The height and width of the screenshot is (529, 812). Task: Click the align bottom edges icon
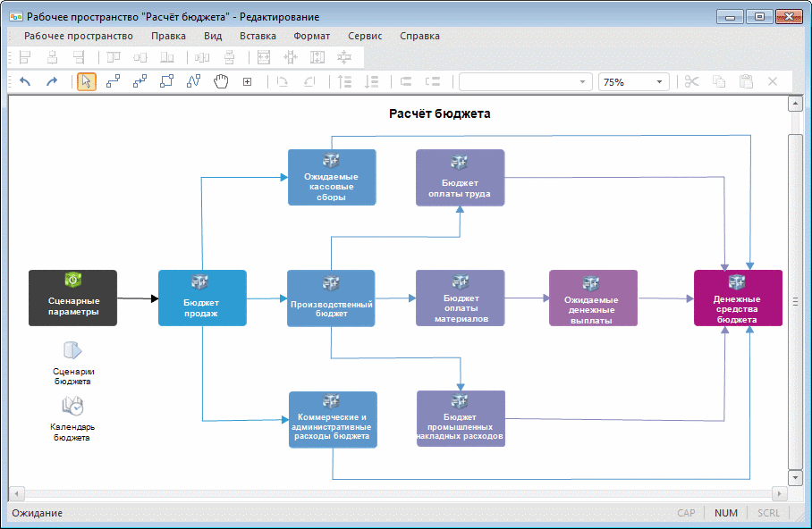[167, 57]
